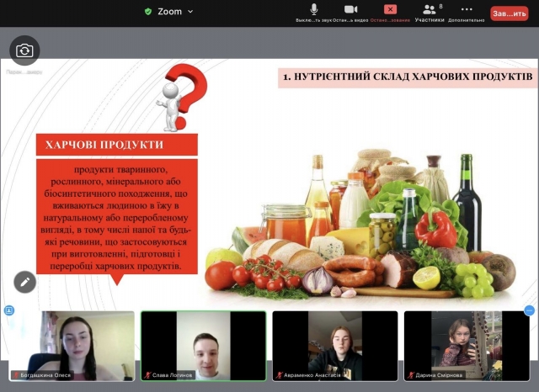Viewport: 539px width, 392px height.
Task: Stop screen sharing with red X button
Action: 389,10
